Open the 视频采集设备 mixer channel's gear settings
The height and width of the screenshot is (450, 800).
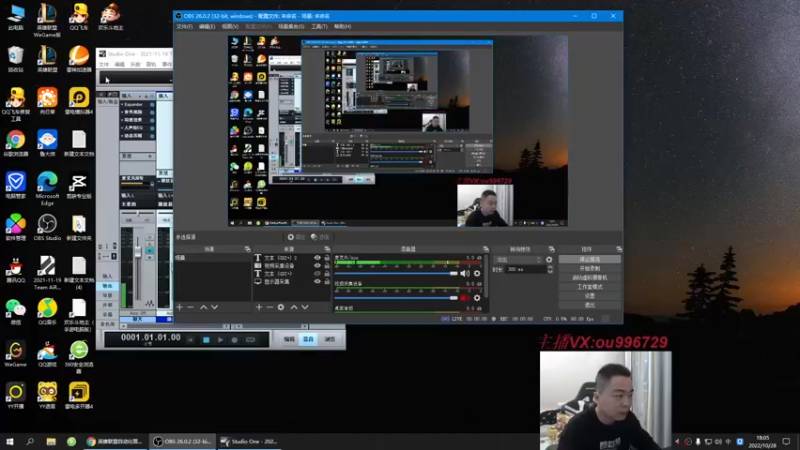[x=477, y=298]
